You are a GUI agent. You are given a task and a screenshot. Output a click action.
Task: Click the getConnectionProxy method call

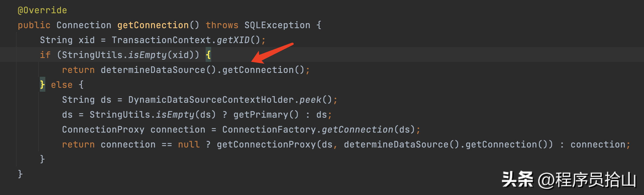pos(266,144)
